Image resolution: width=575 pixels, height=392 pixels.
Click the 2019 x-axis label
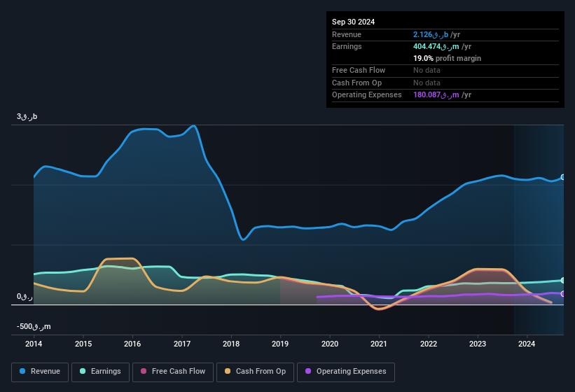point(280,344)
